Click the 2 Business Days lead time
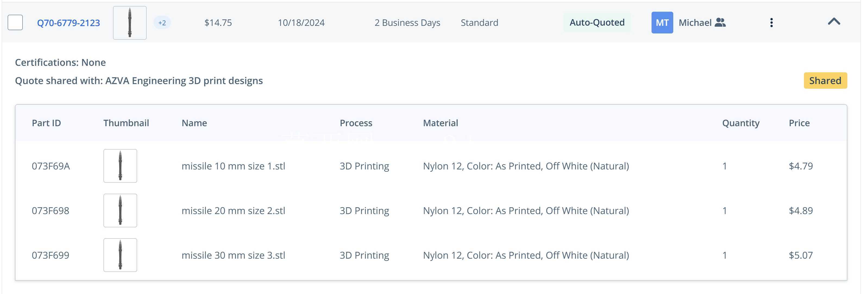Screen dimensions: 868x294 [x=407, y=23]
